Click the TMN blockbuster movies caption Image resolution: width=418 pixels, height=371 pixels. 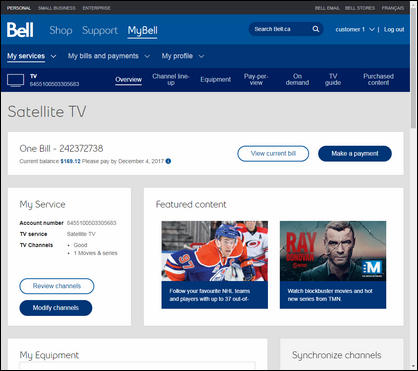pos(330,295)
